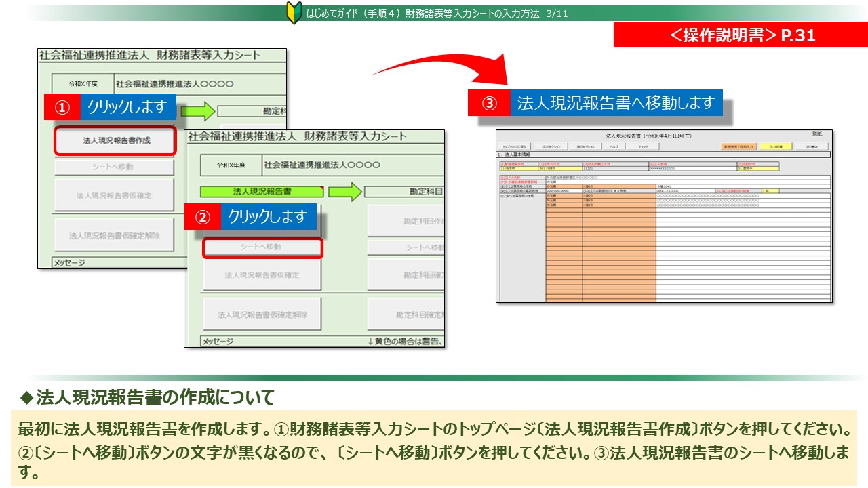Screen dimensions: 868x488
Task: Run チェック in the report sheet
Action: point(644,146)
